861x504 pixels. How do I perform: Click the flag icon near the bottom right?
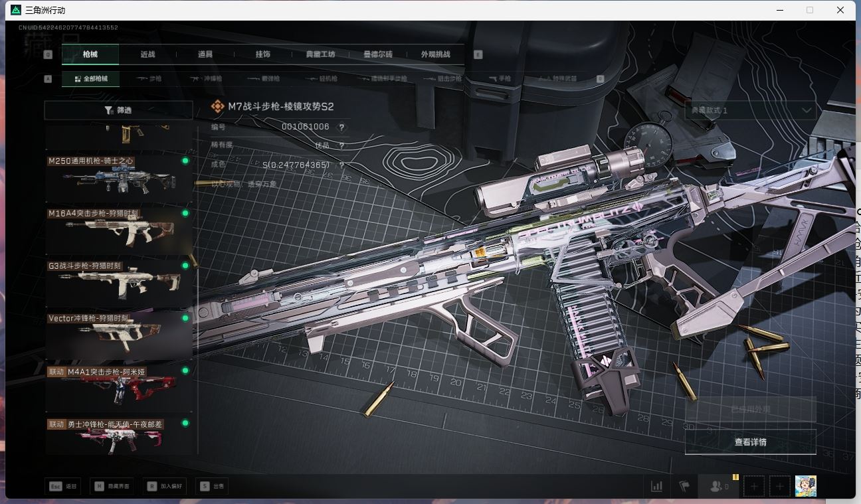[x=683, y=486]
